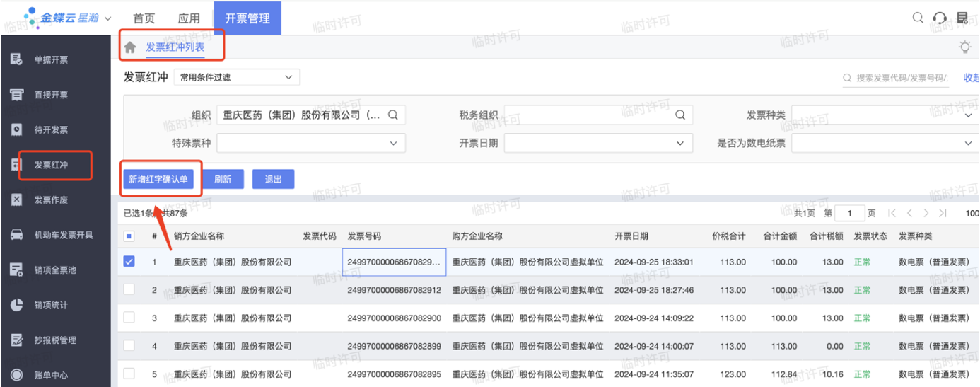Click the lightbulb tips icon
980x387 pixels.
pos(964,47)
